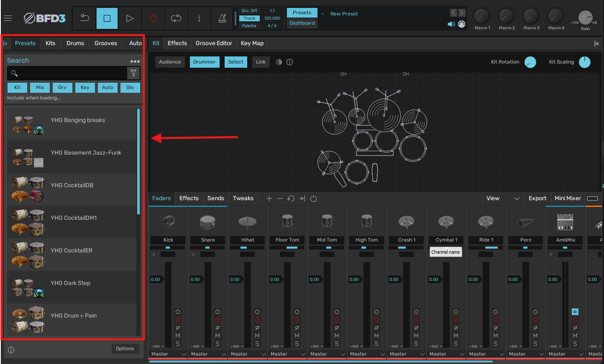Click the undo arrow icon
The image size is (604, 364).
(x=84, y=18)
